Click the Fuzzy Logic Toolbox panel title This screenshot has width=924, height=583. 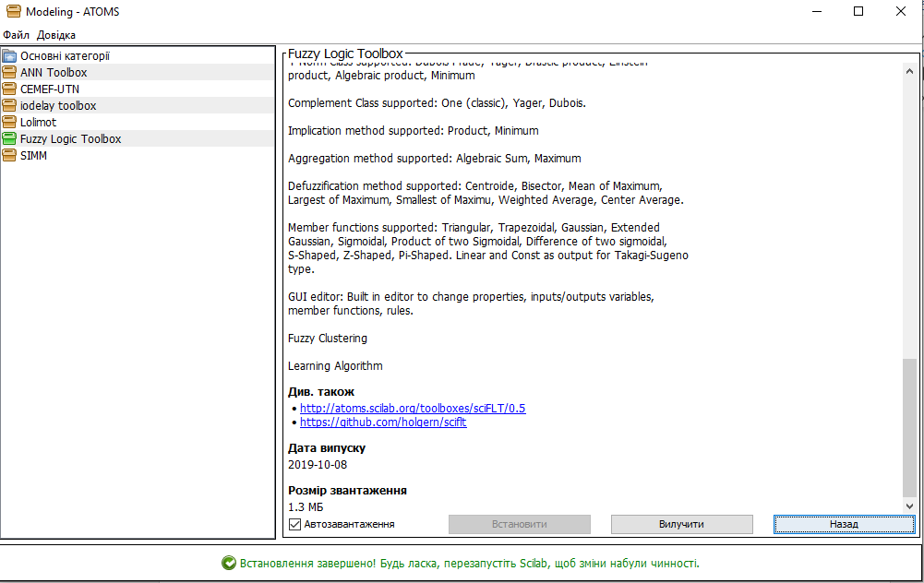tap(345, 54)
